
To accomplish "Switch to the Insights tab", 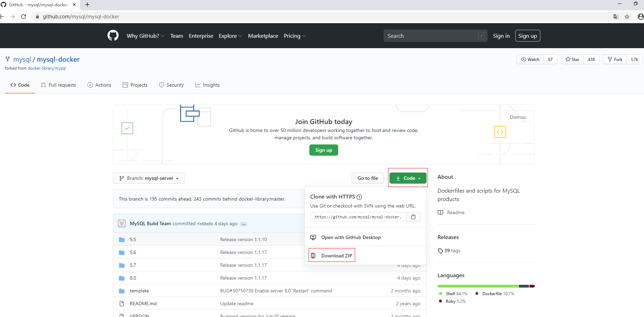I will 207,85.
